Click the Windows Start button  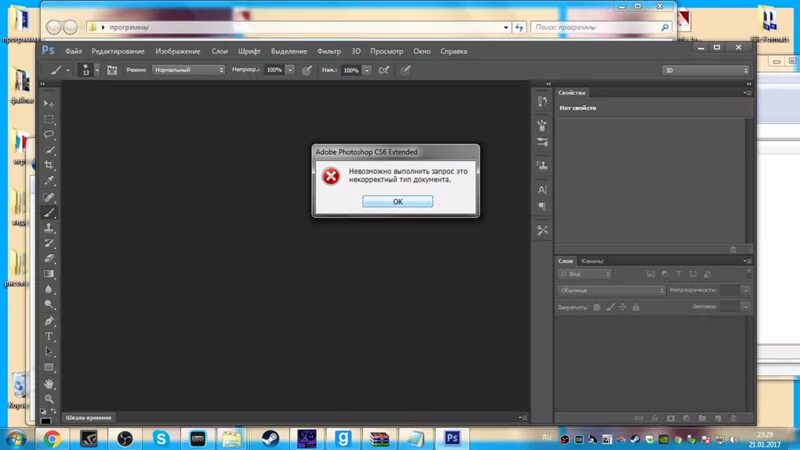[x=15, y=439]
